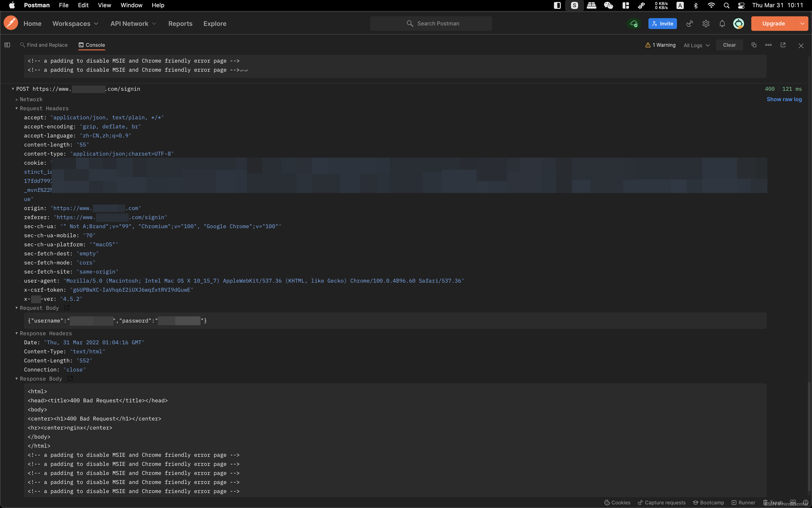
Task: Select the user-agent header value
Action: point(264,281)
